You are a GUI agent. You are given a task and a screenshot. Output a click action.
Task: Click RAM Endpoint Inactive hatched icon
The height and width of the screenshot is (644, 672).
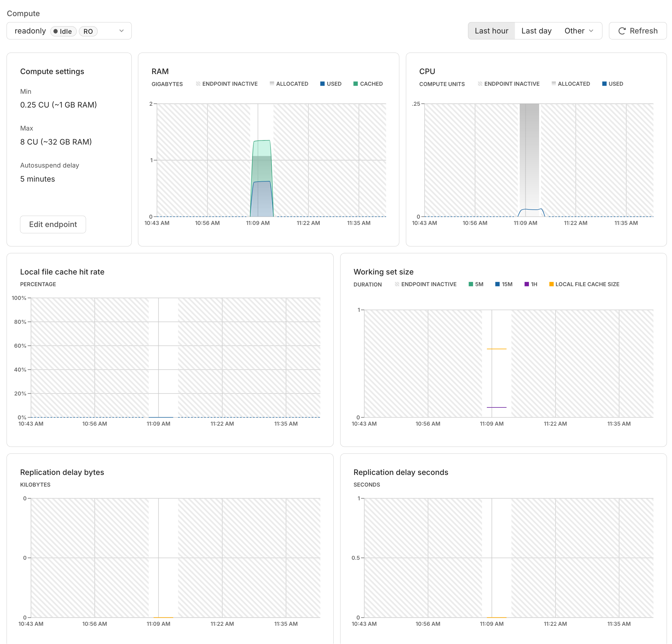pos(198,84)
